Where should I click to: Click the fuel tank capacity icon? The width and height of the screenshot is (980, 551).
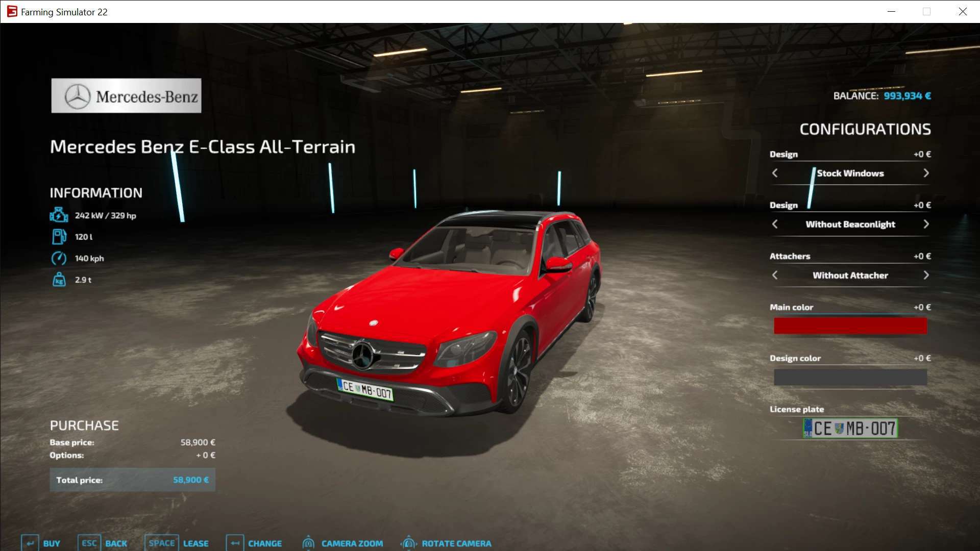[x=59, y=237]
